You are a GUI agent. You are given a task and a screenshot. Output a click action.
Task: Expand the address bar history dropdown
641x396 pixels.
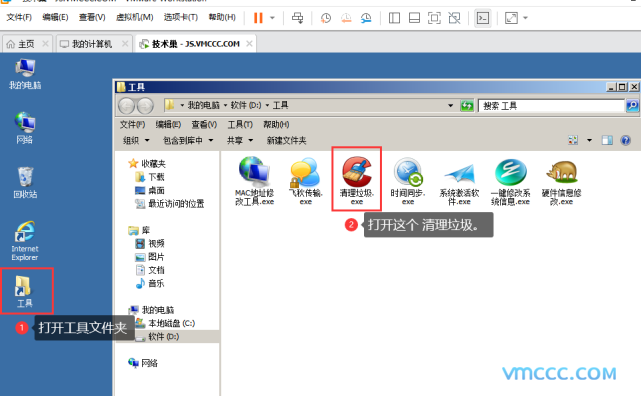pos(450,105)
